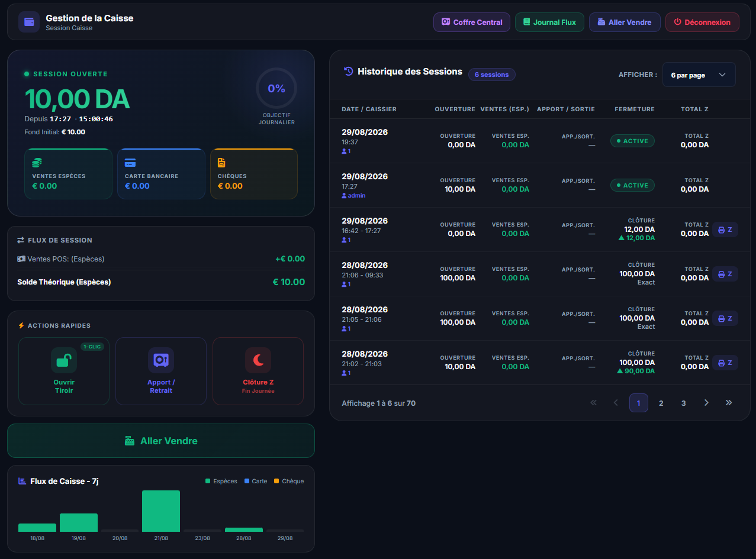The width and height of the screenshot is (756, 559).
Task: Select page 1 in the pagination
Action: (x=638, y=403)
